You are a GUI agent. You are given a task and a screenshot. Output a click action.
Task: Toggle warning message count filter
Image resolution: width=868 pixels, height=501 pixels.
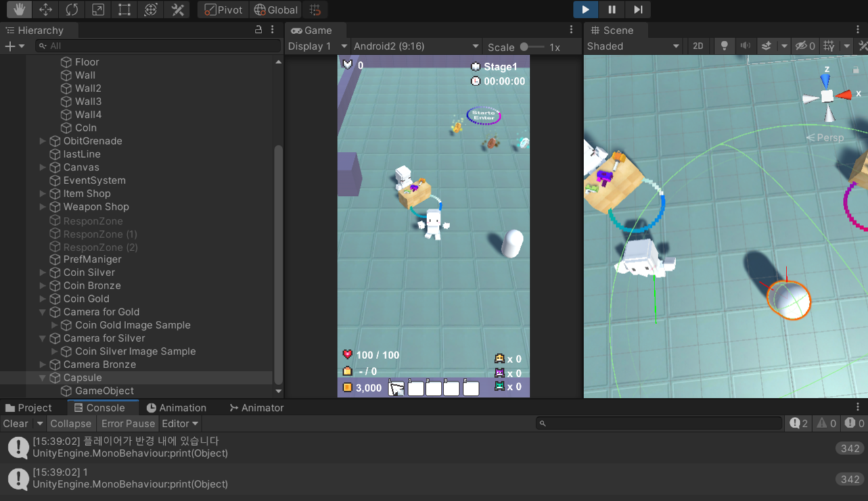[x=827, y=423]
